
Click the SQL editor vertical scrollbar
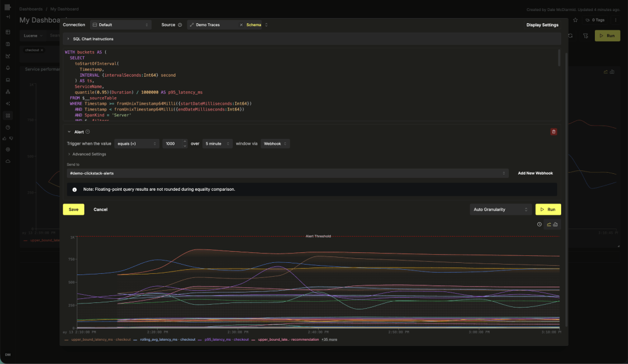click(559, 58)
